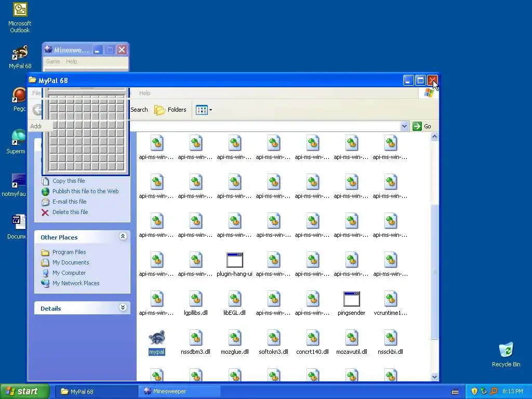Select the plugin-hang-ui application file
Screen dimensions: 532x399
pos(234,264)
